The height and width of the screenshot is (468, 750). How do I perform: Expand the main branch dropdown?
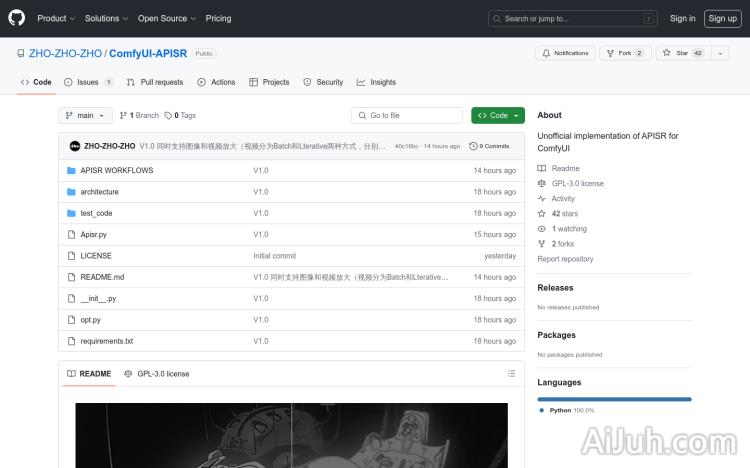click(x=85, y=115)
